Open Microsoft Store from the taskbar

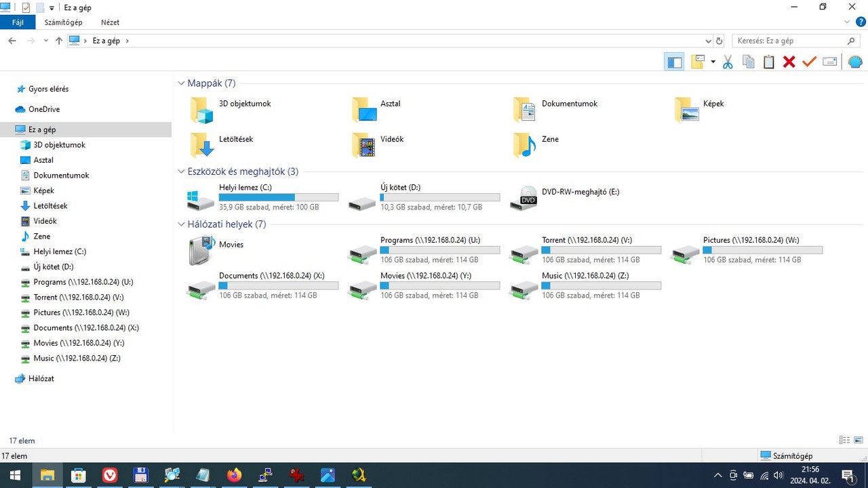79,475
